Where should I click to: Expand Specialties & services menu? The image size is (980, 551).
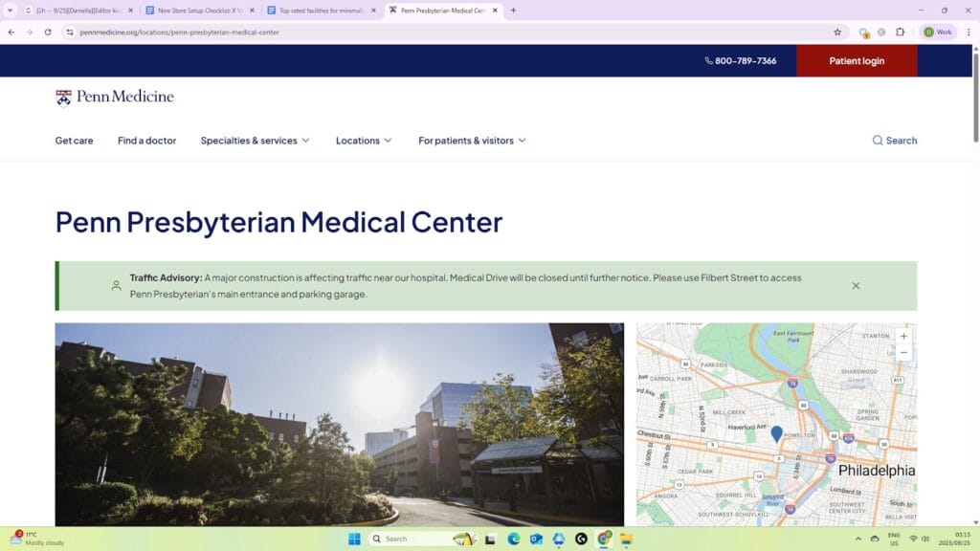pos(255,141)
